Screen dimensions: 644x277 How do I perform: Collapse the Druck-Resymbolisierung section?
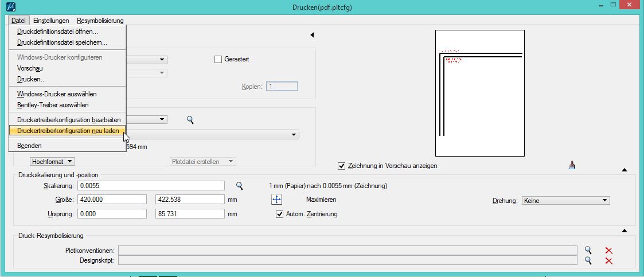click(625, 231)
